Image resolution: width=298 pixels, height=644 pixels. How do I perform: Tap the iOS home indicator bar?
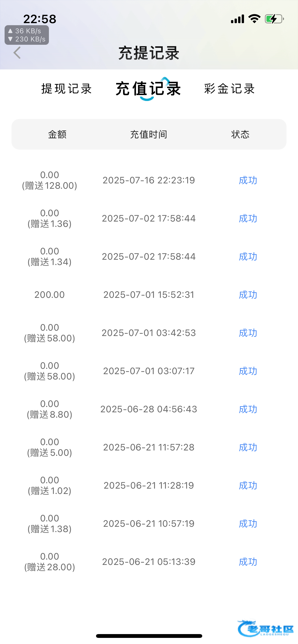(149, 636)
